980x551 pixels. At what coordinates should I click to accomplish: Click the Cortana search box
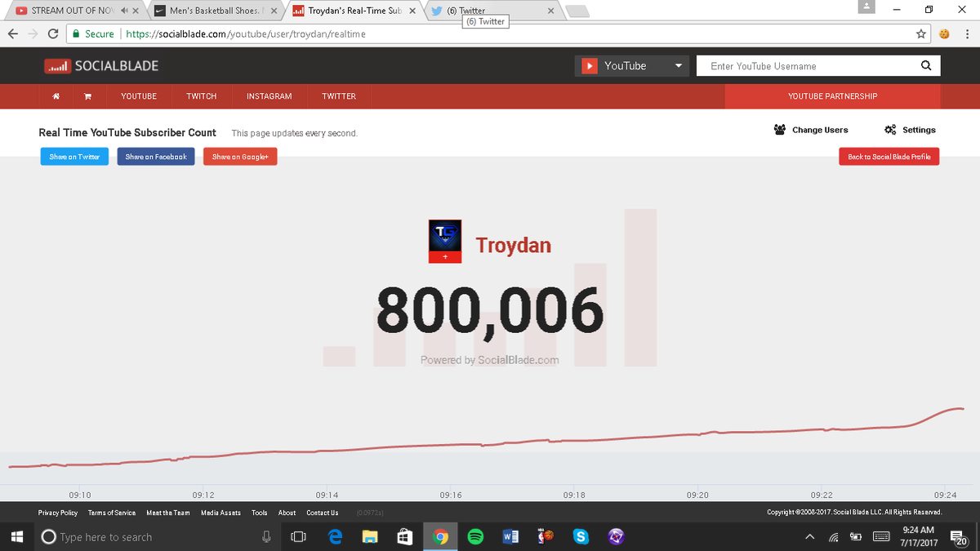click(x=157, y=536)
